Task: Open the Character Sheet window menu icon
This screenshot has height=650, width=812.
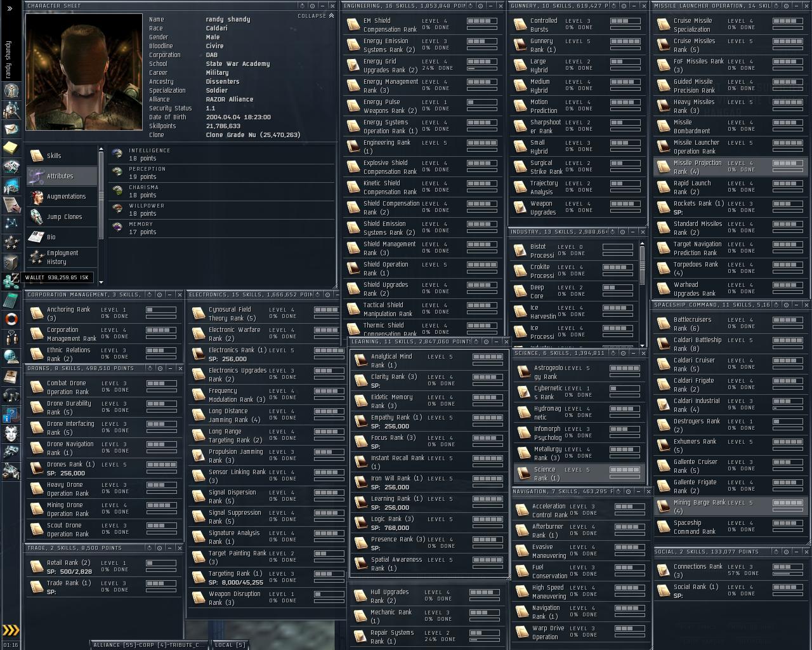Action: tap(303, 6)
